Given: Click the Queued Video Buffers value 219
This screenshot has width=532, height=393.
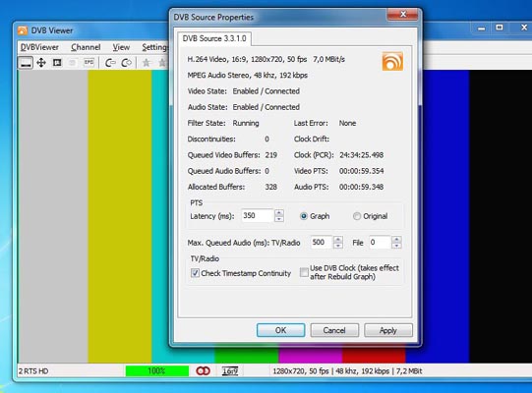Looking at the screenshot, I should click(x=270, y=155).
